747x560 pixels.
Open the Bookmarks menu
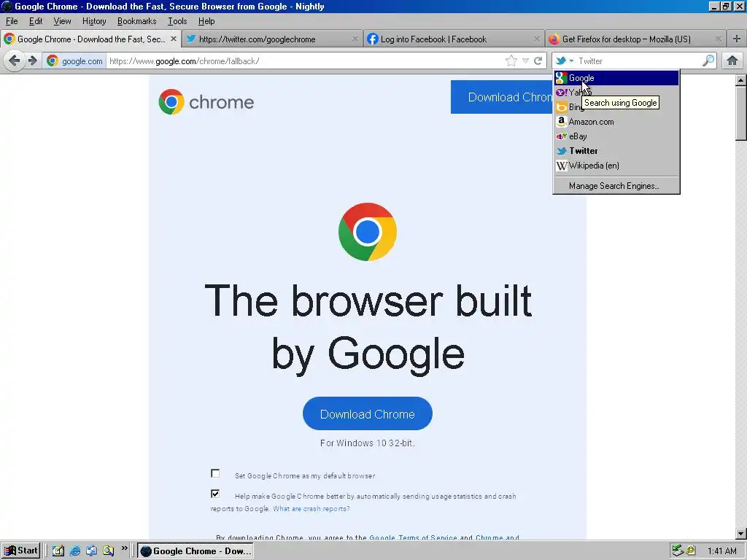[x=136, y=21]
